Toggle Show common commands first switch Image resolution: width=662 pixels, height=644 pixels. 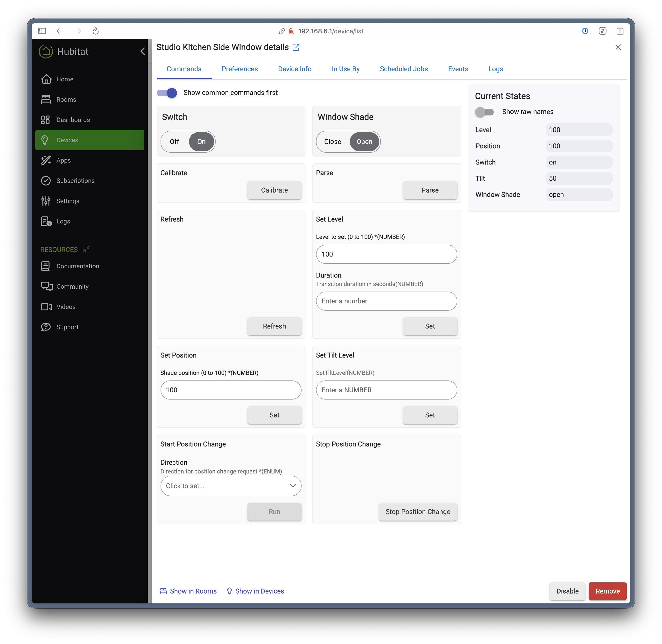(x=167, y=93)
